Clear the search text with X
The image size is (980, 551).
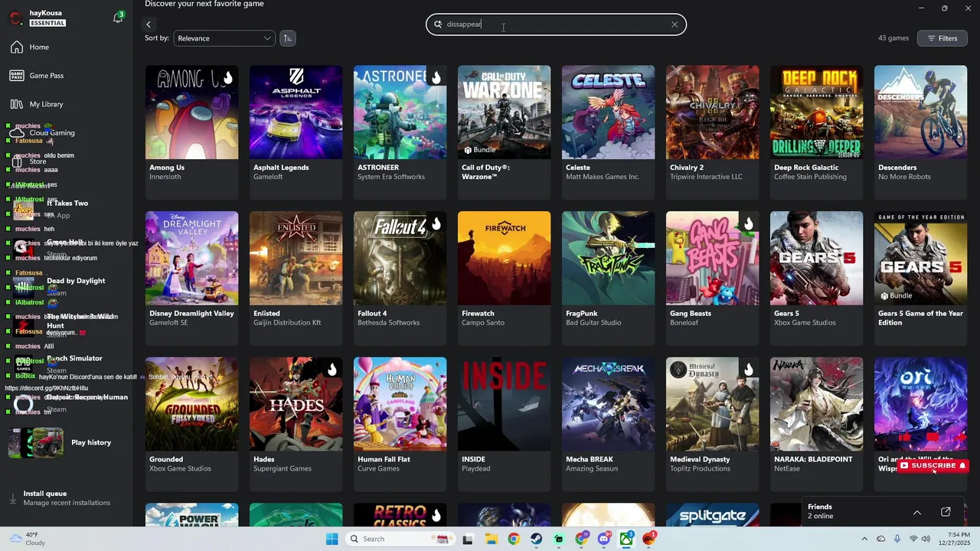[675, 24]
